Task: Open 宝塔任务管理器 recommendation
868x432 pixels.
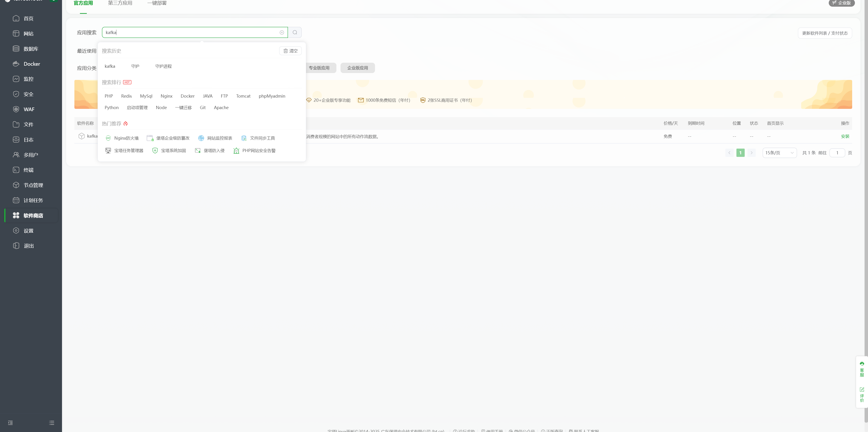Action: [124, 151]
